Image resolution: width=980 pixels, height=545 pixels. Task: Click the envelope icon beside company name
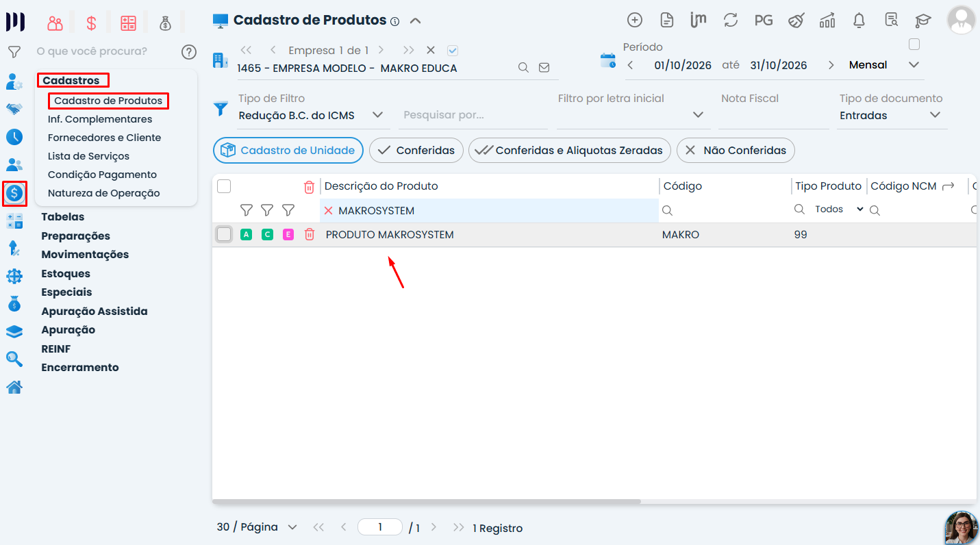[x=544, y=68]
